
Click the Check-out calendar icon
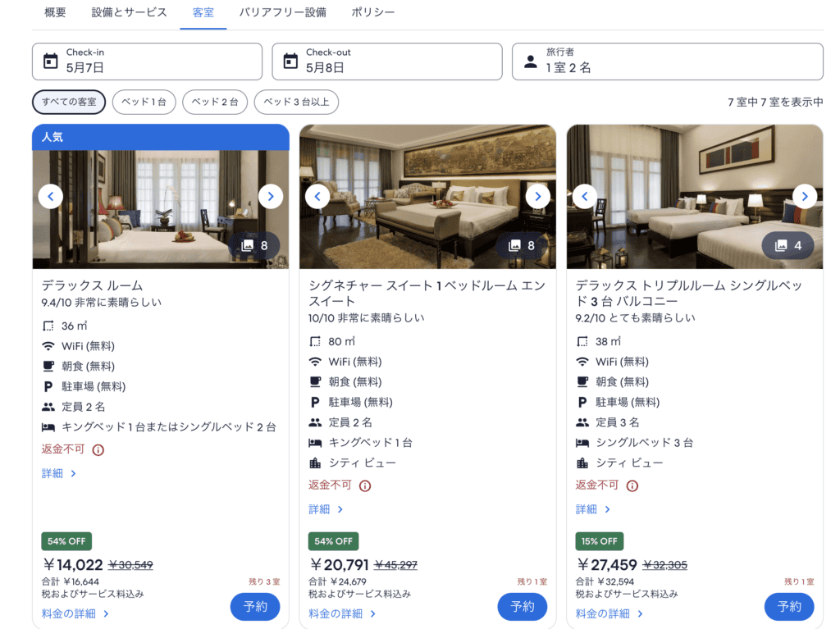click(291, 61)
